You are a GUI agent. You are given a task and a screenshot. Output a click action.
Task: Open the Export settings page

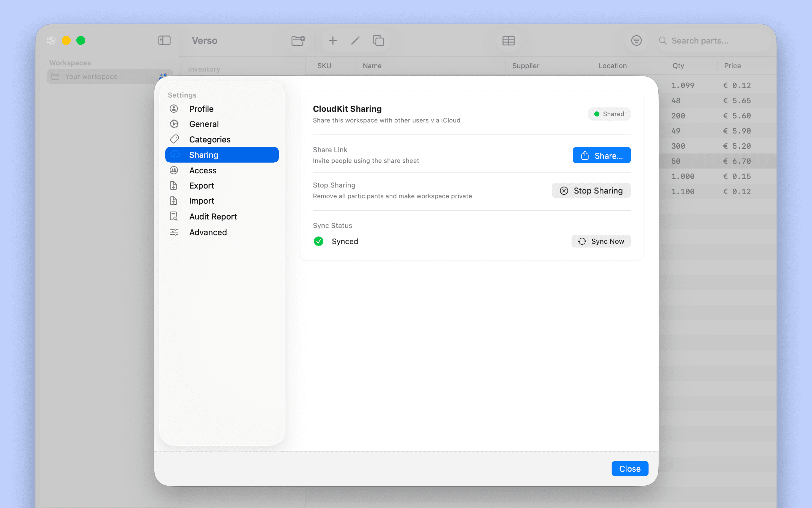tap(222, 185)
